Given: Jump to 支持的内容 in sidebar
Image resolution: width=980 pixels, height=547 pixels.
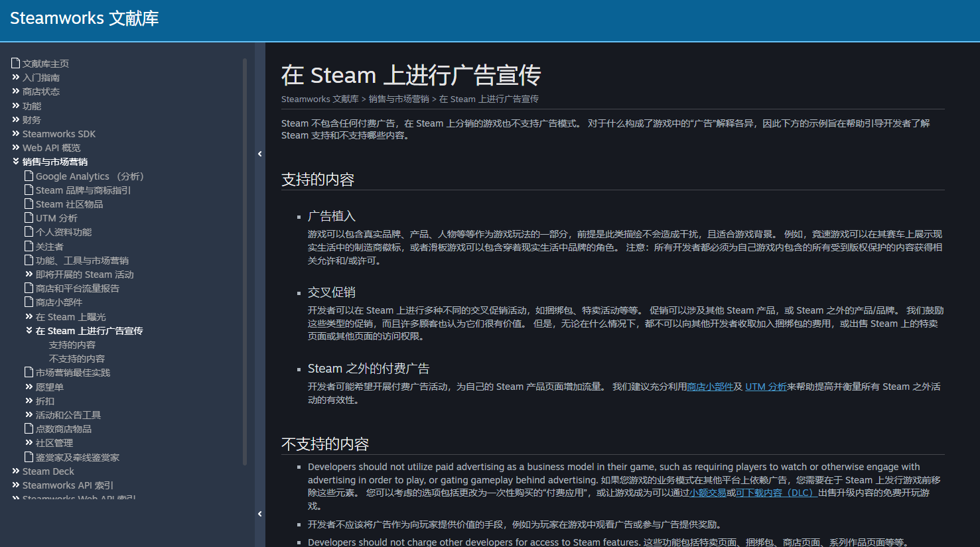Looking at the screenshot, I should [x=72, y=345].
